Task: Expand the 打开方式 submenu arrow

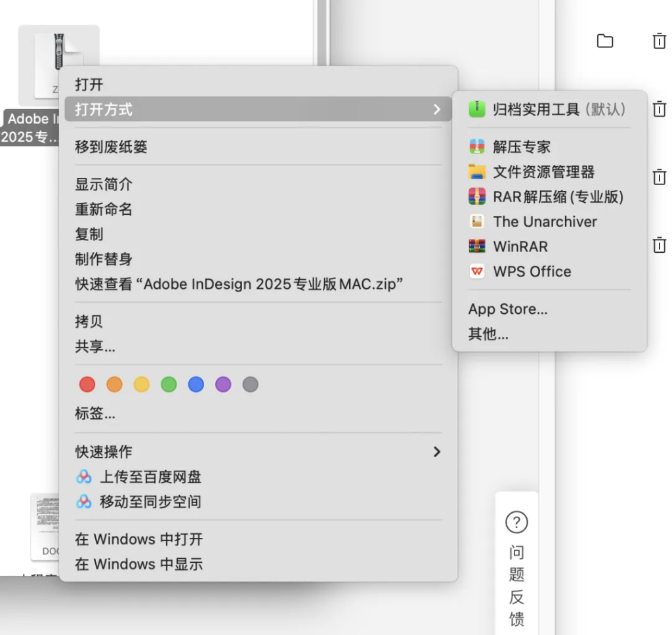Action: pos(436,109)
